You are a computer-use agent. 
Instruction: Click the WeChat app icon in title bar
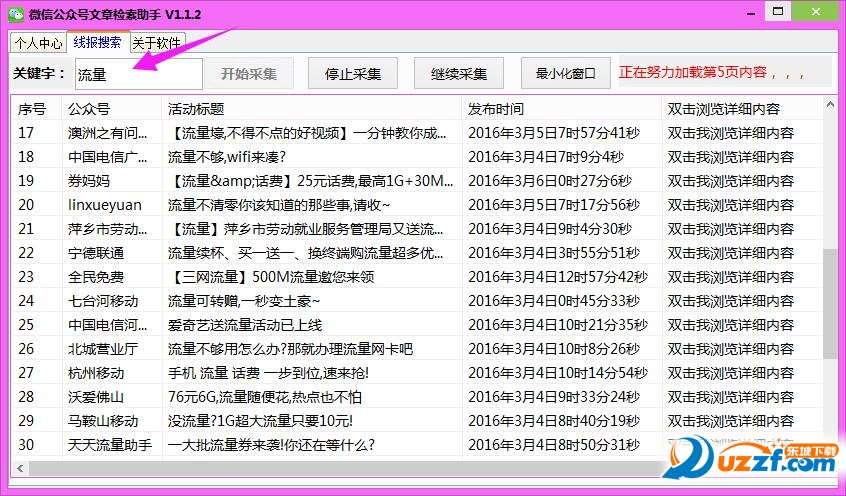click(x=16, y=14)
